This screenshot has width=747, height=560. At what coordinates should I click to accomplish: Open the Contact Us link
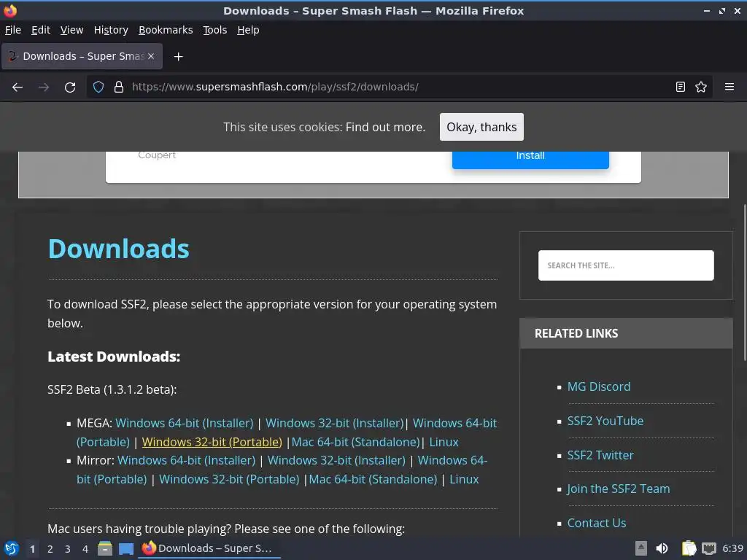click(597, 523)
